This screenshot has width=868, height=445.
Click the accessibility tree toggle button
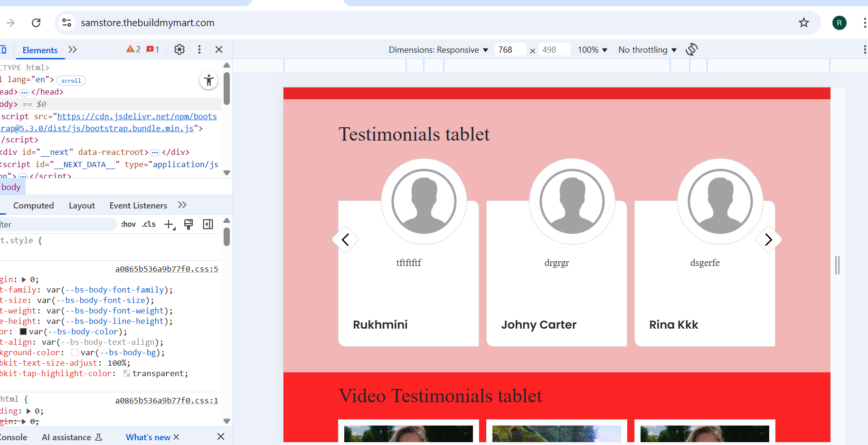[209, 80]
